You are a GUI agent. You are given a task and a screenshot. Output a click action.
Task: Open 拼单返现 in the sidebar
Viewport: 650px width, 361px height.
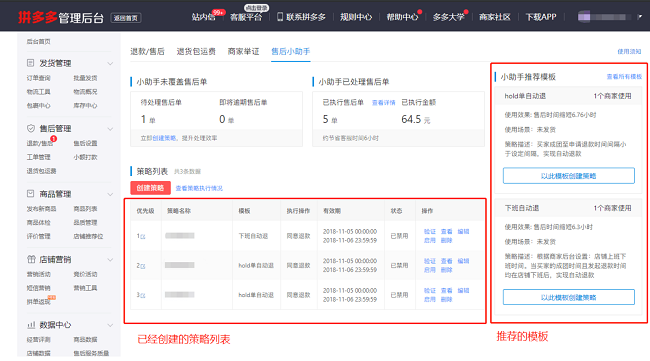39,301
